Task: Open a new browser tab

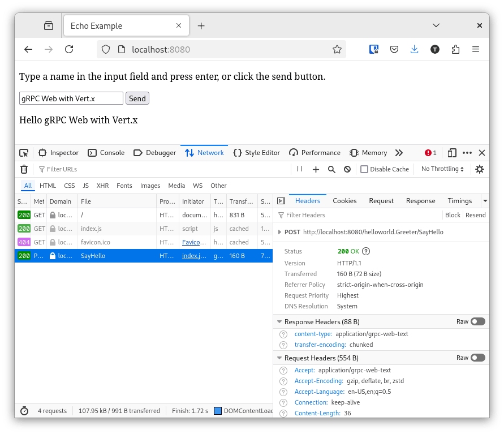Action: [201, 25]
